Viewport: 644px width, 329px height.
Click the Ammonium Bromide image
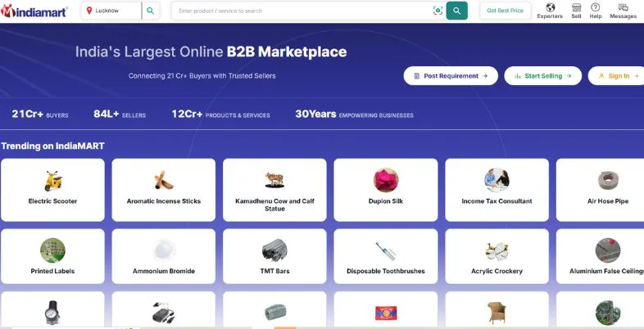coord(164,250)
